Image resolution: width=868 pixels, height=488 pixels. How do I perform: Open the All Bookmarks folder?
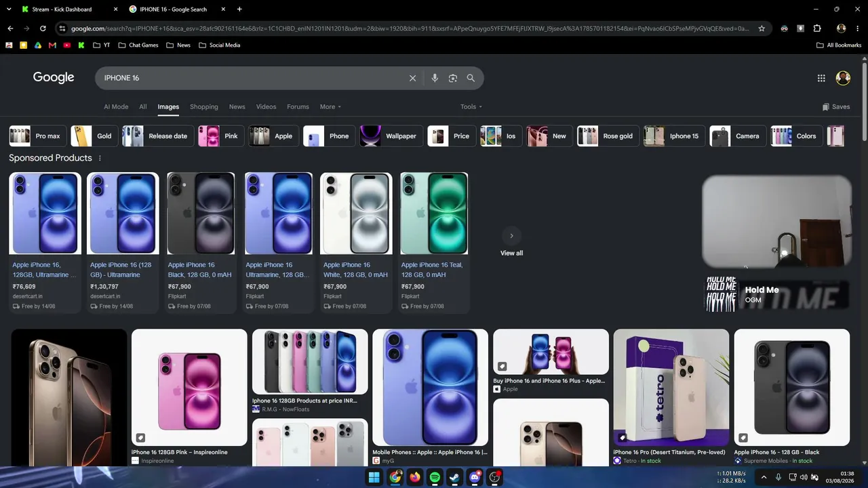click(x=839, y=45)
